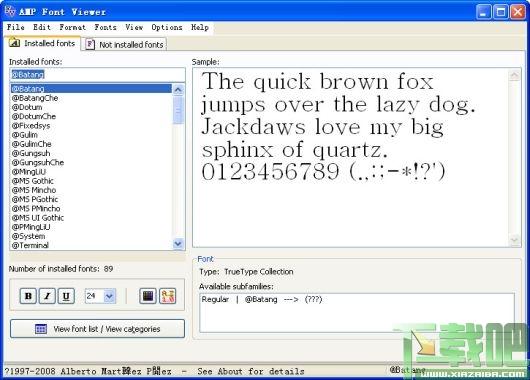The height and width of the screenshot is (380, 530).
Task: Select @BatangChe in font list
Action: (91, 98)
